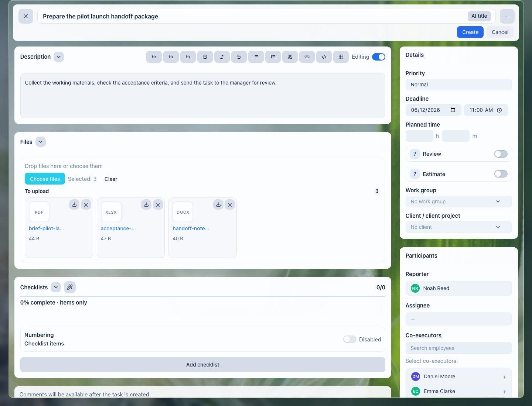
Task: Click the Create button
Action: pyautogui.click(x=470, y=32)
